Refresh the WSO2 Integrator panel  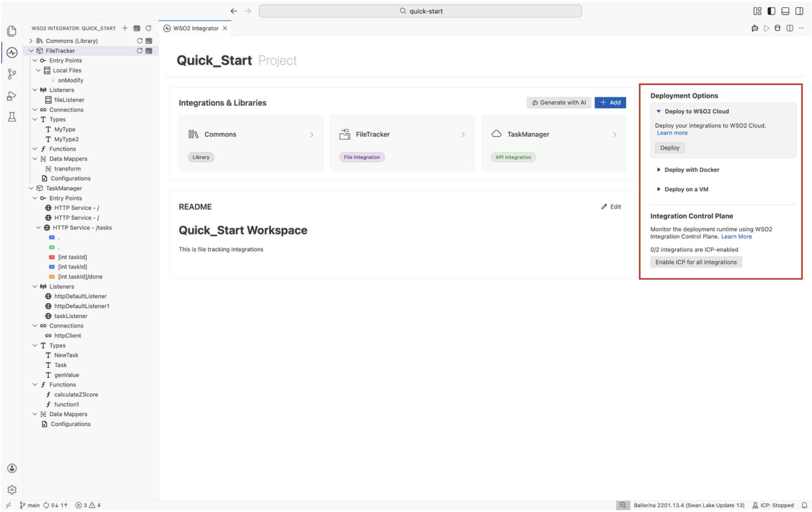(x=149, y=28)
